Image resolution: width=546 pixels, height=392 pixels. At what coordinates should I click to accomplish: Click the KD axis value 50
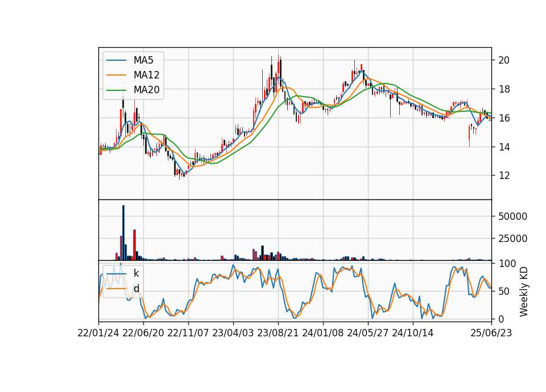(x=504, y=291)
